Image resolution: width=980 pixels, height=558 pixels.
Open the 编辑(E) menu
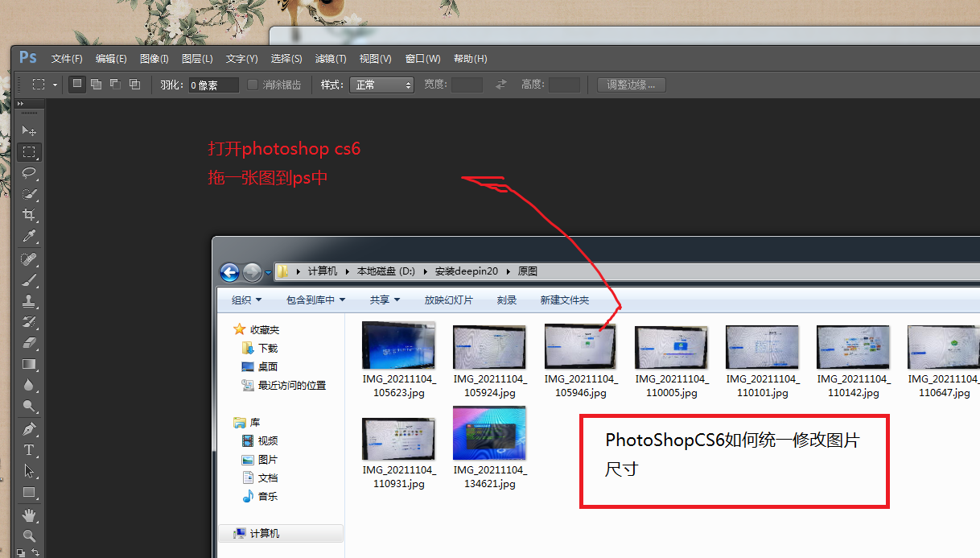coord(111,59)
